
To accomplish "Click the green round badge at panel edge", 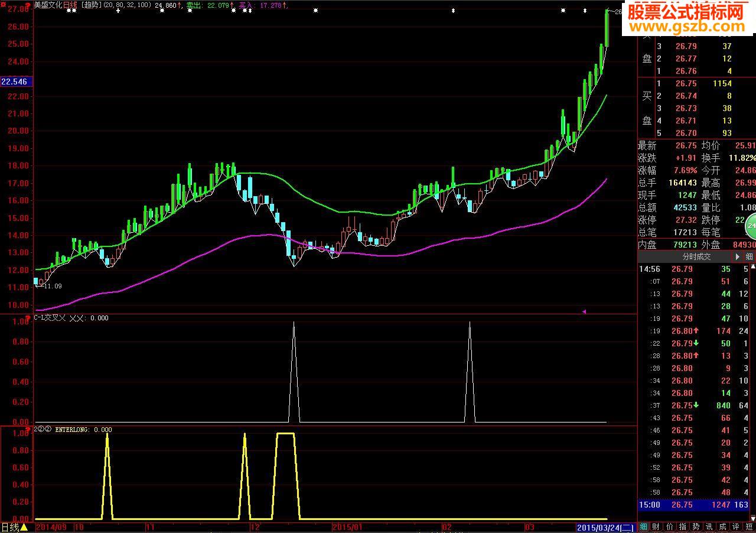I will [751, 225].
